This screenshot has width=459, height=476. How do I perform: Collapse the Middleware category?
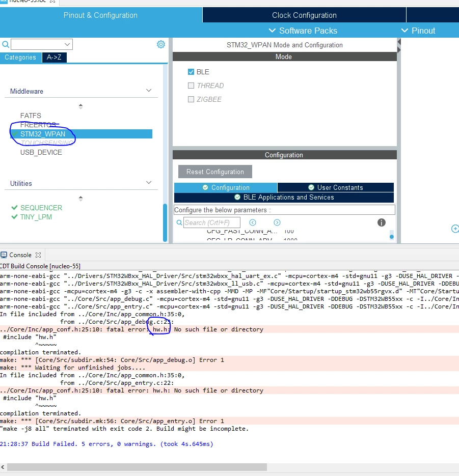[x=149, y=91]
